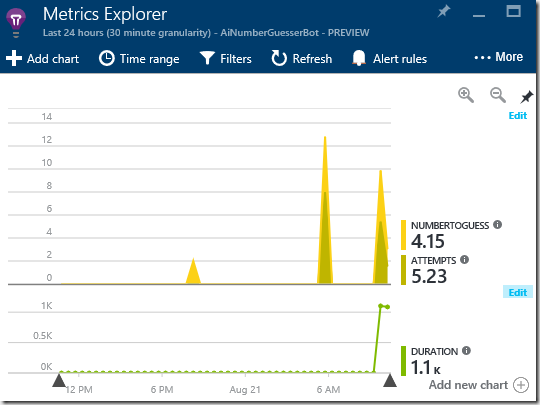The width and height of the screenshot is (540, 405).
Task: Minimize the Metrics Explorer blade
Action: coord(479,15)
